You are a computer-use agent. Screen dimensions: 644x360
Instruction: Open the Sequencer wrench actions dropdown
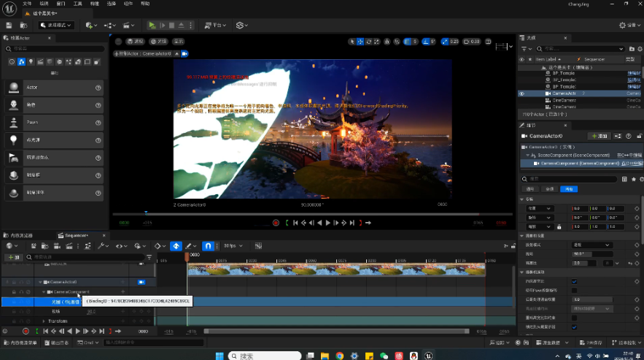[103, 246]
